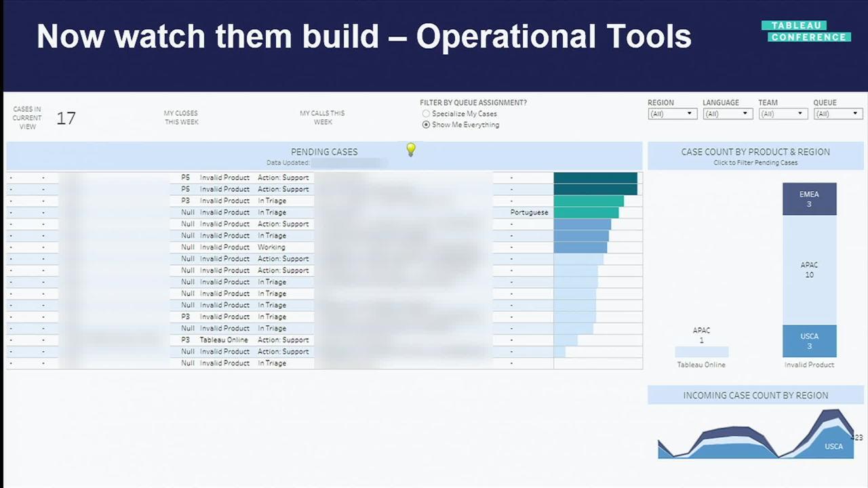Viewport: 868px width, 488px height.
Task: Open the Region filter dropdown
Action: pos(672,114)
